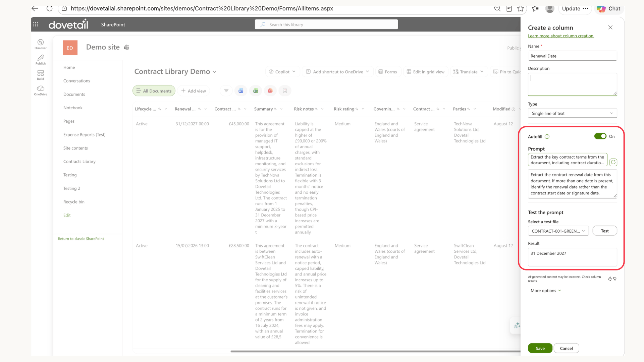The height and width of the screenshot is (362, 644).
Task: Open the filter lines icon beside Add view
Action: (226, 91)
